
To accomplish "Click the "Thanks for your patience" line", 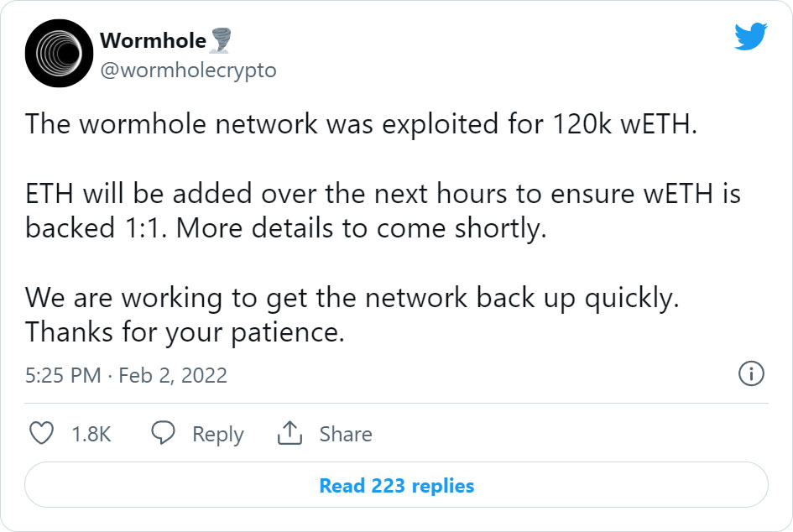I will point(185,332).
